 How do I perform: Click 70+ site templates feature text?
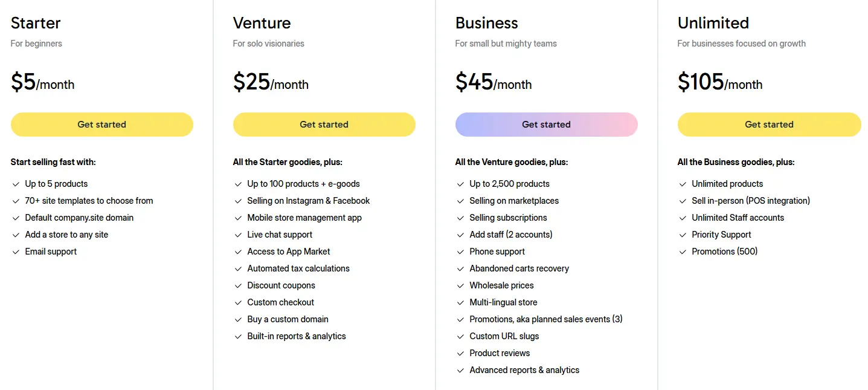pos(89,201)
